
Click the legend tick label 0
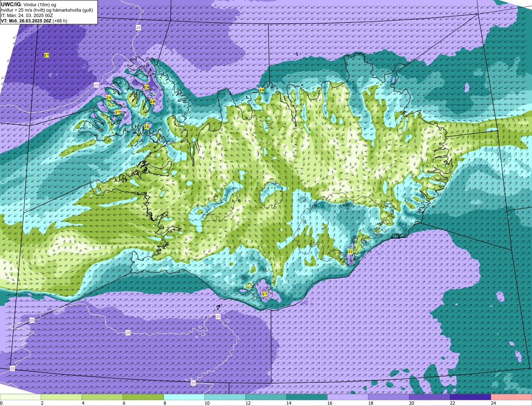[x=1, y=403]
